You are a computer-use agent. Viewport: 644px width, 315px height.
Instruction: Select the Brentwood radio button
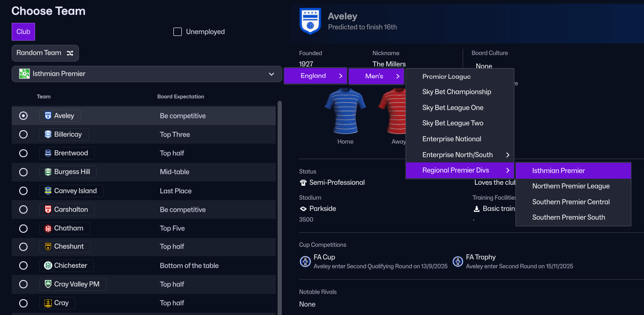pyautogui.click(x=23, y=153)
